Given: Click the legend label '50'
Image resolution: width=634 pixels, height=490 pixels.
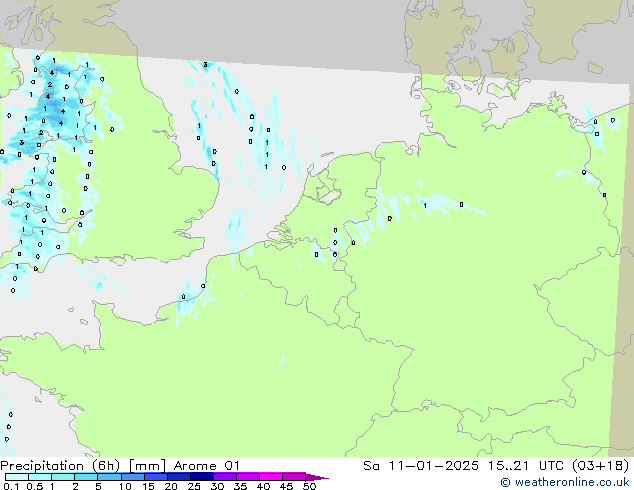Looking at the screenshot, I should pyautogui.click(x=309, y=486).
